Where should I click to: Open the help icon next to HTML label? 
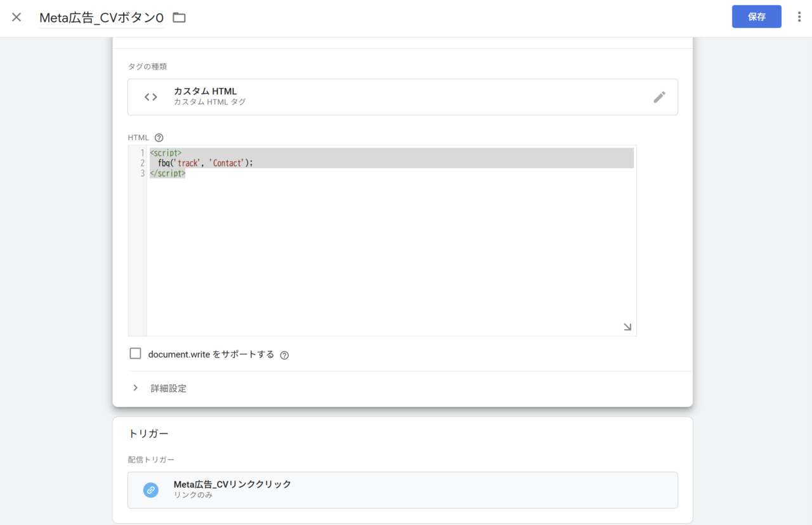[x=158, y=137]
